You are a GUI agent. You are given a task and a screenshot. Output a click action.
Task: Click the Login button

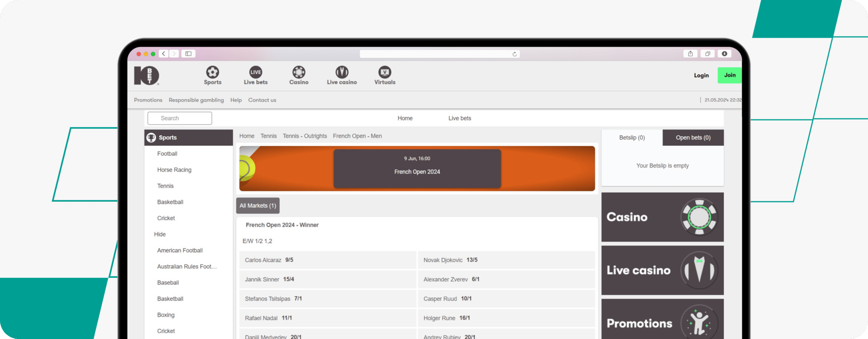[701, 75]
